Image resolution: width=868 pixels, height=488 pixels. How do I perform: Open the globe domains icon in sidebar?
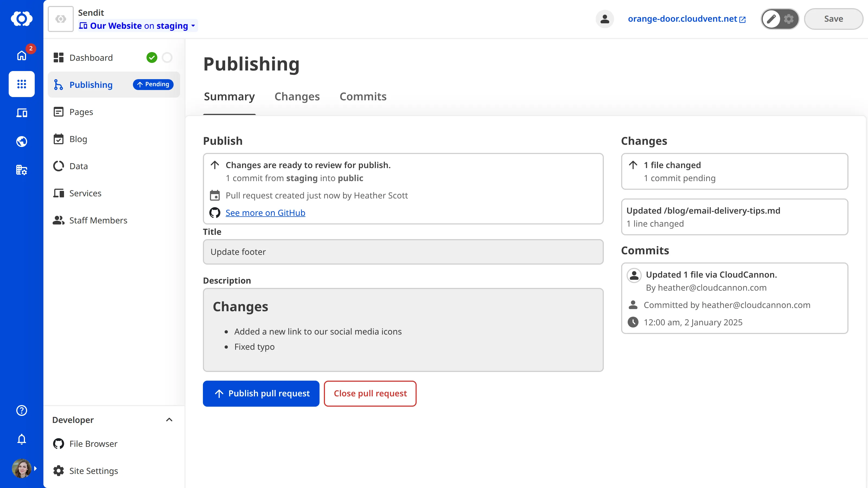click(22, 142)
